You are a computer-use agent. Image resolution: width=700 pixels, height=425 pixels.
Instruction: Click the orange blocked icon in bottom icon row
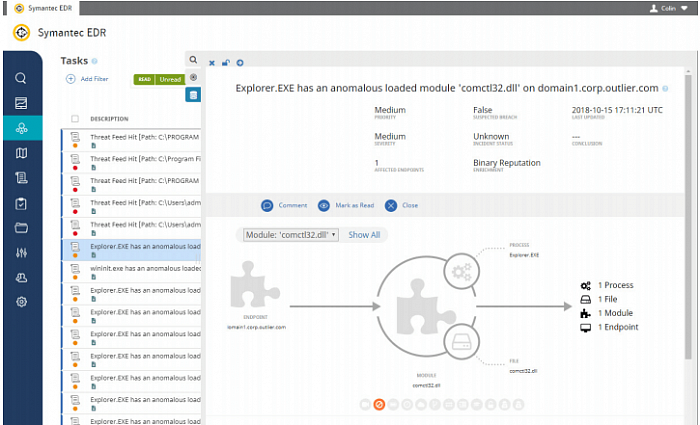379,404
